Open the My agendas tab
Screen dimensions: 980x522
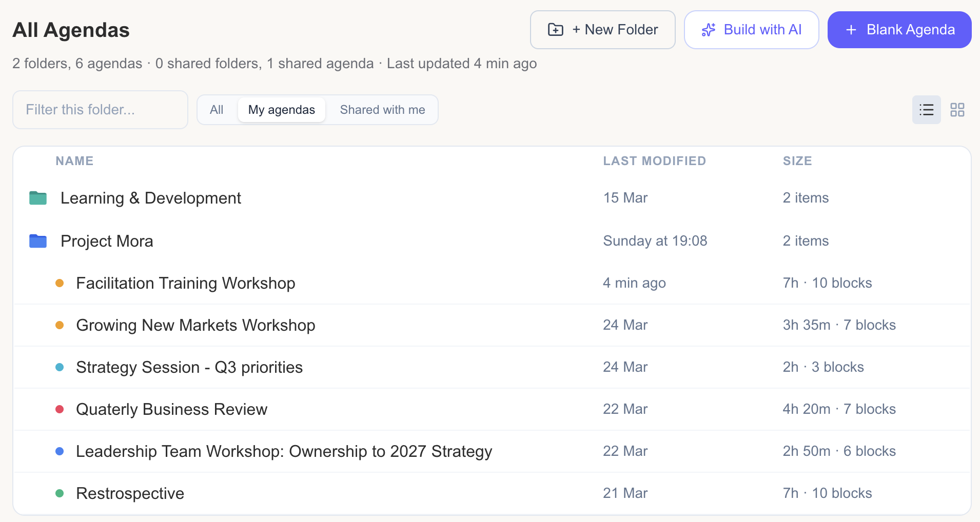[281, 109]
